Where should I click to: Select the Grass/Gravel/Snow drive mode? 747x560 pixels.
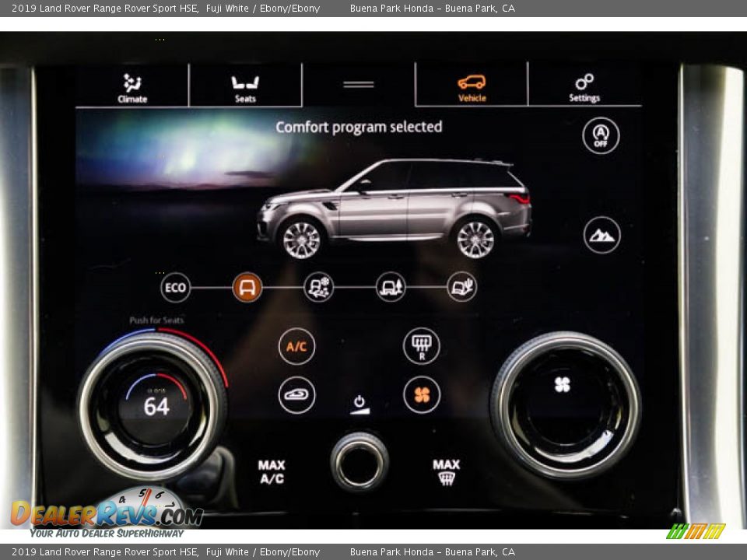pos(319,287)
